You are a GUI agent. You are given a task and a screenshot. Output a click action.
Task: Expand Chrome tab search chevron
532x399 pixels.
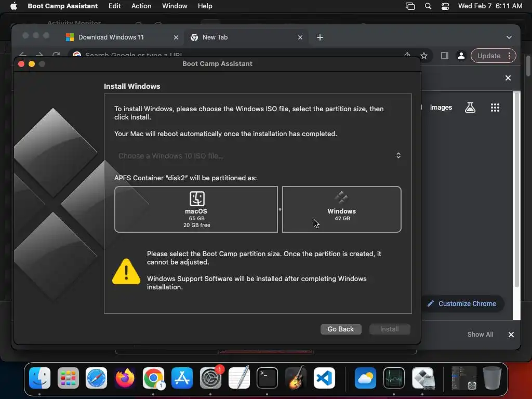coord(509,37)
